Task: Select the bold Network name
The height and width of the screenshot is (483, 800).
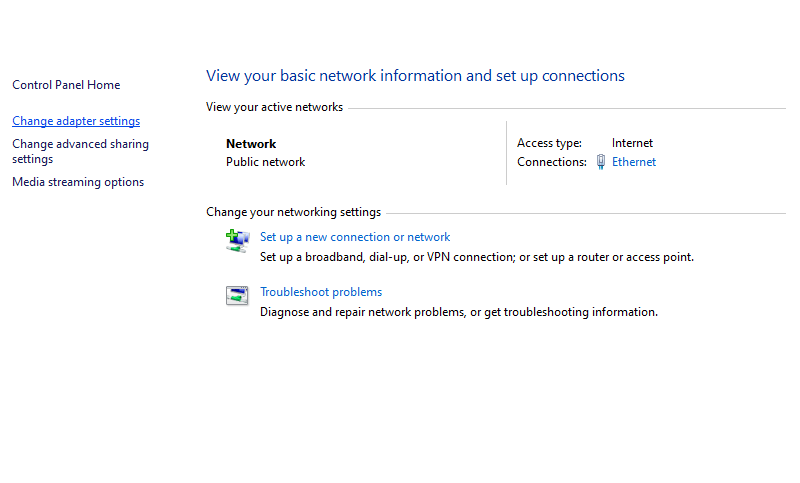Action: pyautogui.click(x=251, y=144)
